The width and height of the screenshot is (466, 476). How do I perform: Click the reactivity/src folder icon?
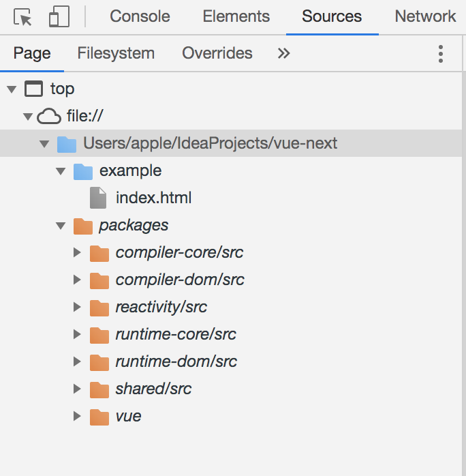pos(99,308)
